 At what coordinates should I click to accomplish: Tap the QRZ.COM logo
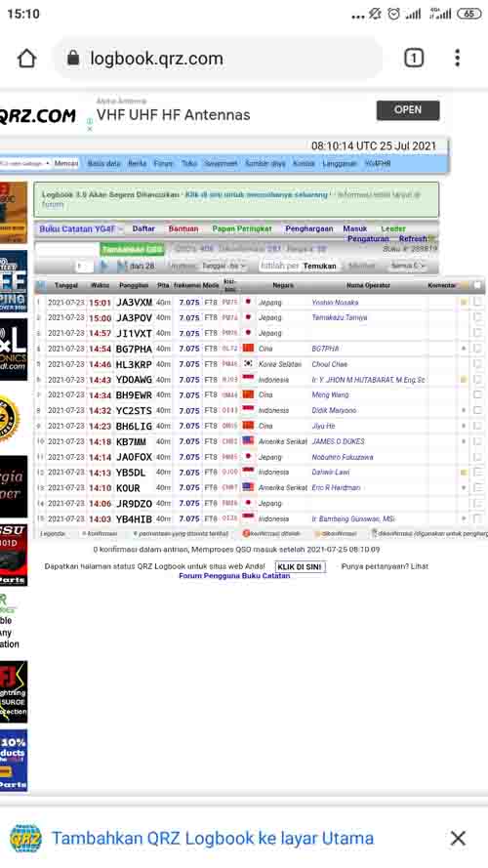tap(38, 115)
